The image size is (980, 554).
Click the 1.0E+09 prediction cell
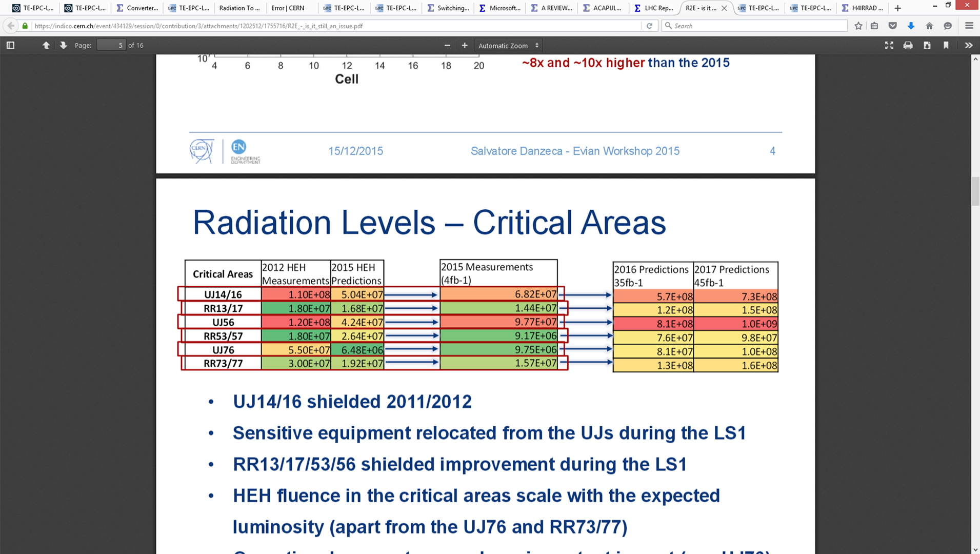click(735, 324)
